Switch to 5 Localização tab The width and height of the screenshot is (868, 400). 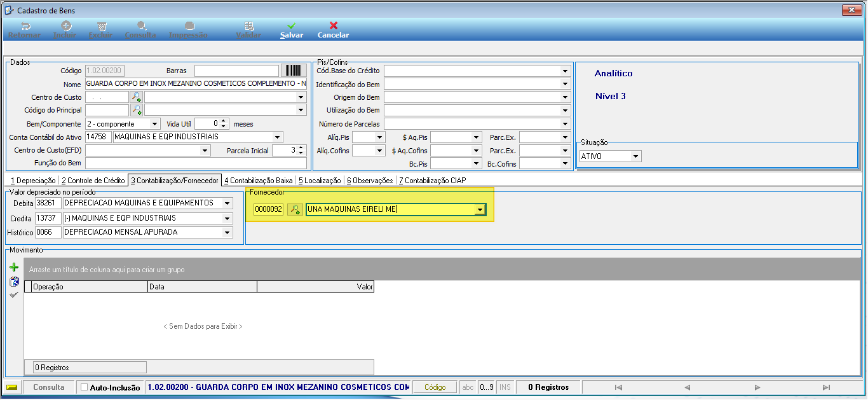[320, 181]
